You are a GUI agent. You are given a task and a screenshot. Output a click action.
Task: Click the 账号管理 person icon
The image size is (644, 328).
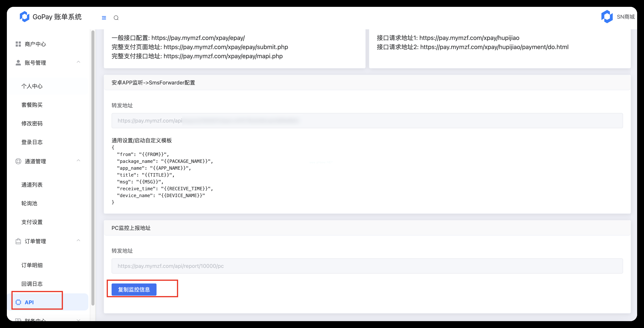(x=18, y=63)
